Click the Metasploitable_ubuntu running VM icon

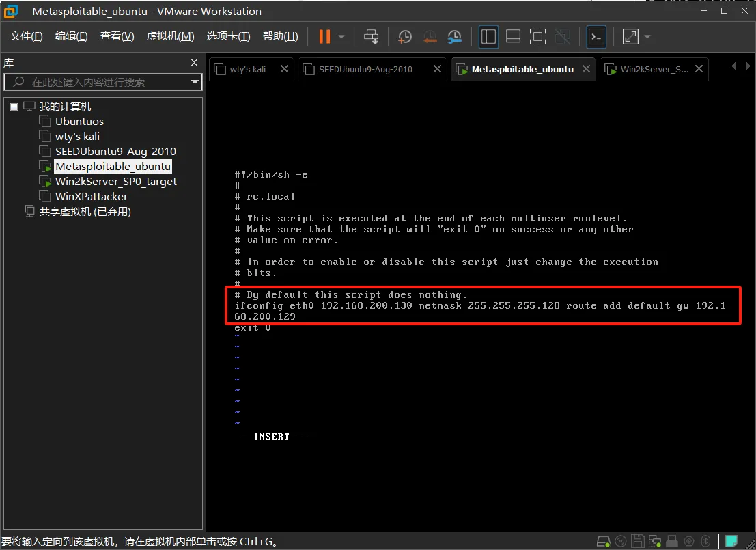45,167
